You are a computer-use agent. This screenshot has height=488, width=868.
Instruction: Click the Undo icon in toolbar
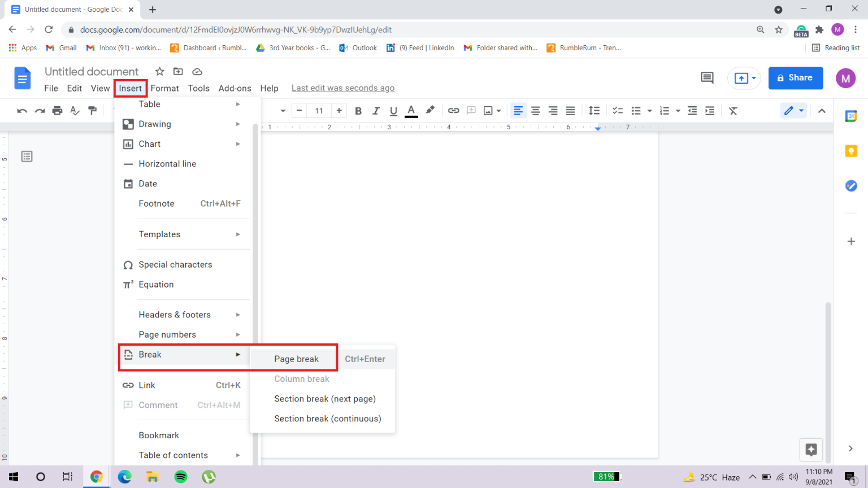(x=22, y=111)
